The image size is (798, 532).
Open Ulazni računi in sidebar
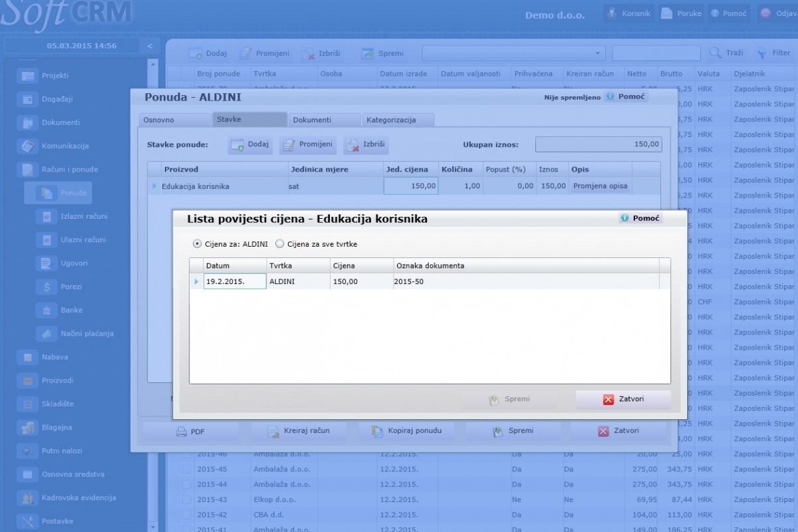tap(72, 239)
